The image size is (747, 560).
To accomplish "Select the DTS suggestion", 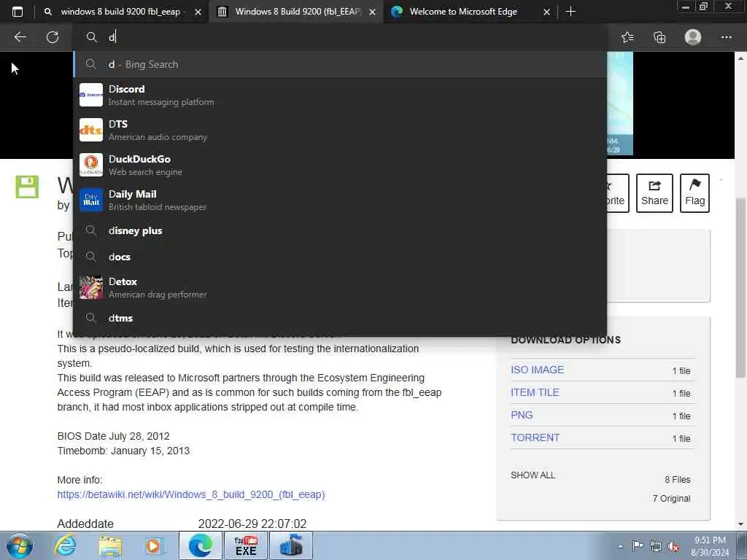I will [340, 130].
